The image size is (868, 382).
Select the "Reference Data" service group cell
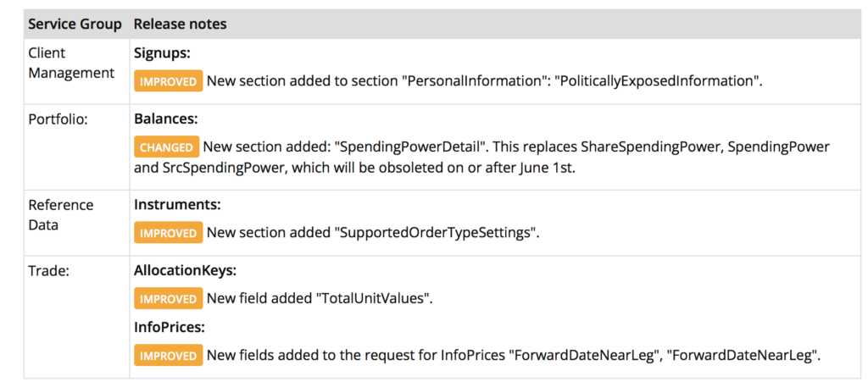(x=61, y=213)
